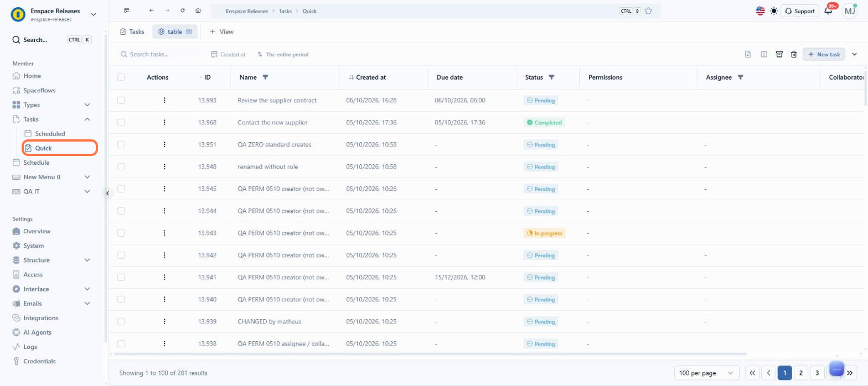Screen dimensions: 868x386
Task: Open actions menu for task 13.951
Action: 164,144
